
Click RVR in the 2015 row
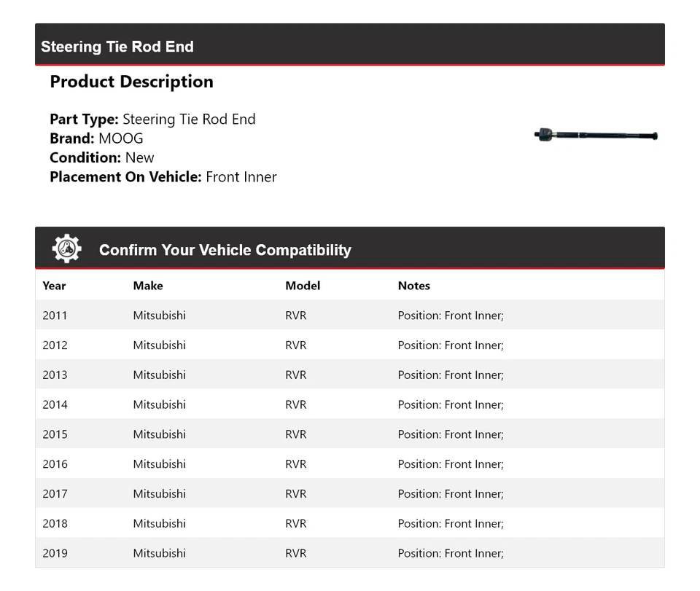296,434
